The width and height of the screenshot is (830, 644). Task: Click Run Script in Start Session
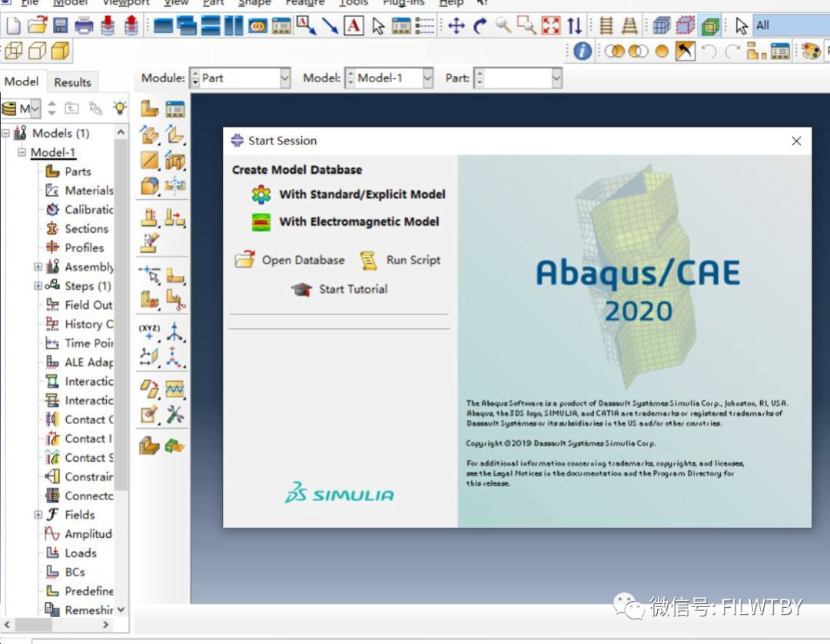click(x=400, y=260)
